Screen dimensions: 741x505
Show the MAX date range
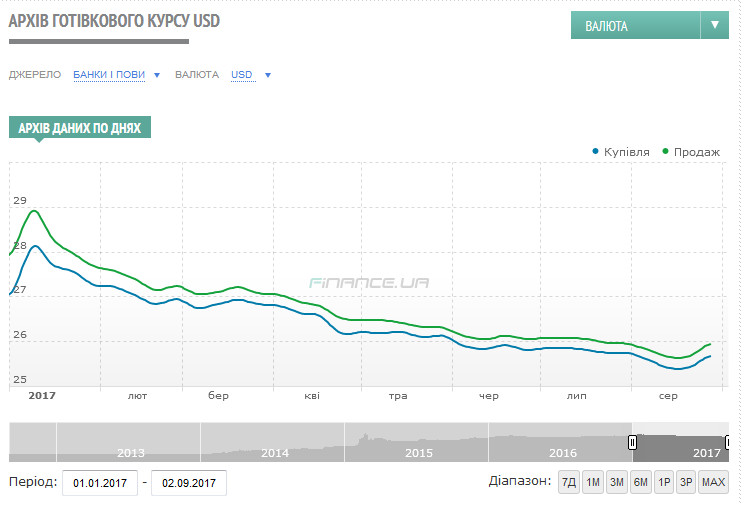713,483
